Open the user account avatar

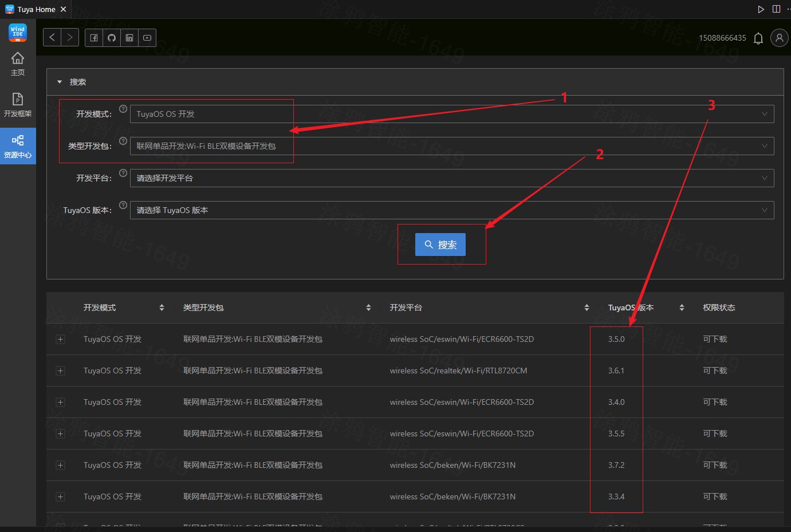pos(779,38)
